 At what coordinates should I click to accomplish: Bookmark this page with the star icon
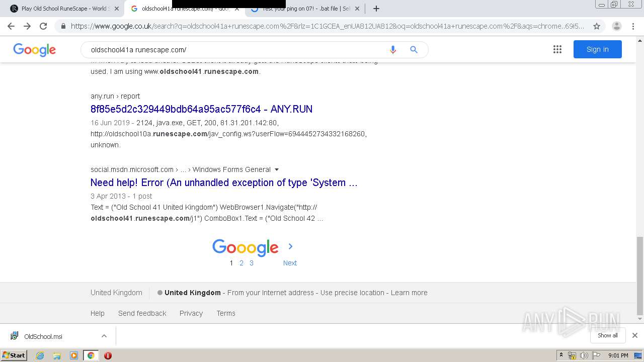(x=597, y=26)
